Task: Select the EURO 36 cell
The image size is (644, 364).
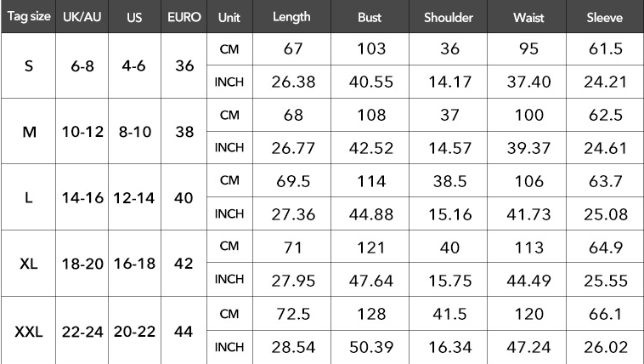Action: [184, 65]
